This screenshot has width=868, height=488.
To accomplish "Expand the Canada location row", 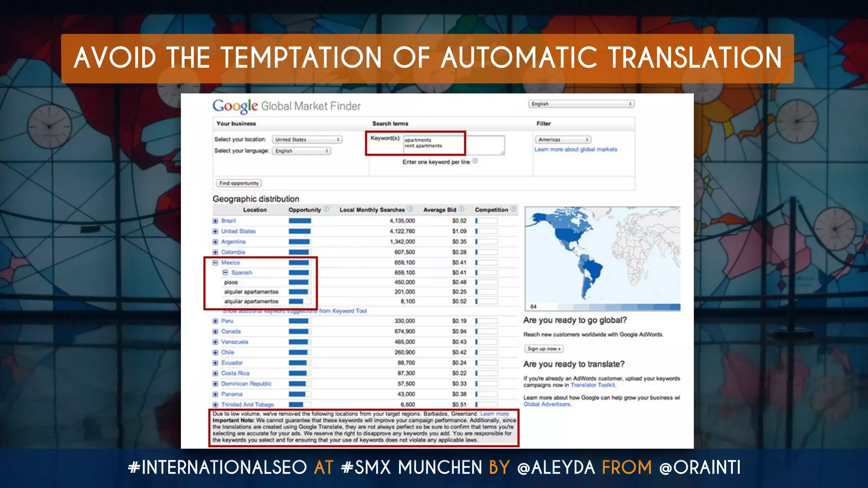I will coord(215,332).
